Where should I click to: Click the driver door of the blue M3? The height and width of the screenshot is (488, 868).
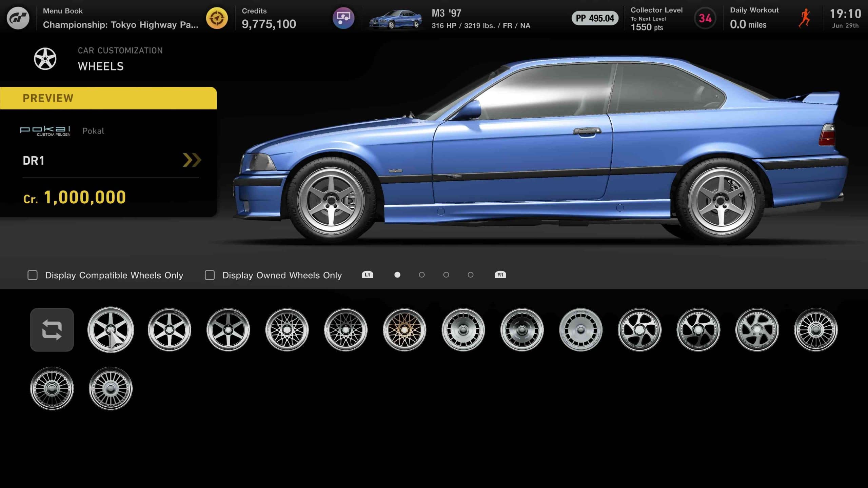(522, 159)
